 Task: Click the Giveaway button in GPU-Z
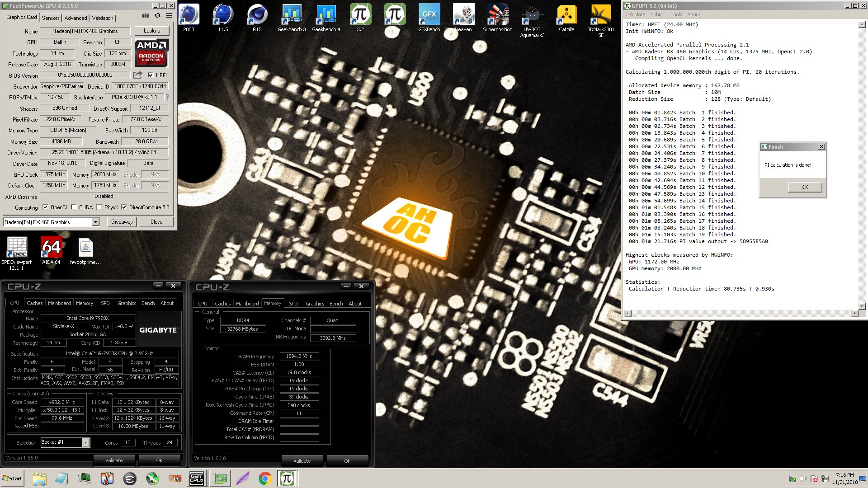click(122, 222)
